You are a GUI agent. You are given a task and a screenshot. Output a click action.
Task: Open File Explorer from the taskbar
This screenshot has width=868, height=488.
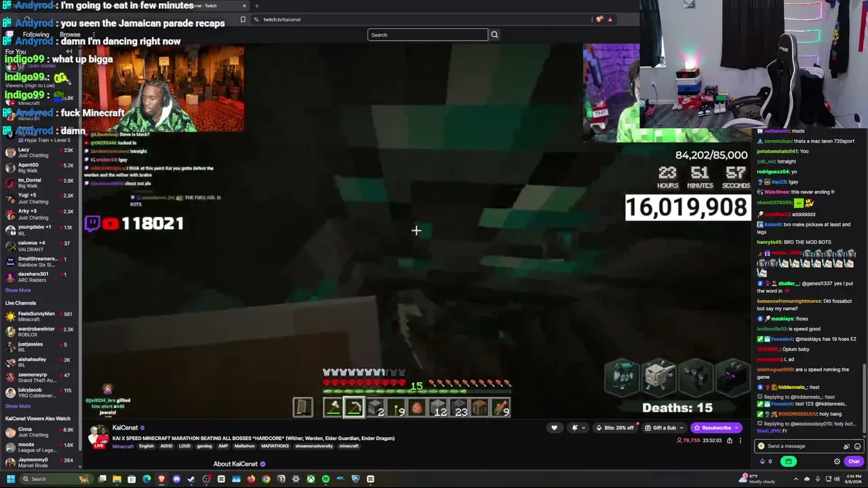coord(117,479)
